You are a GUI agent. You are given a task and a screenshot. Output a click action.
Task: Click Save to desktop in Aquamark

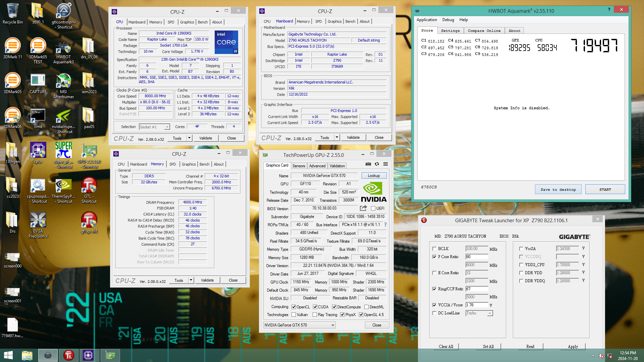pyautogui.click(x=558, y=189)
